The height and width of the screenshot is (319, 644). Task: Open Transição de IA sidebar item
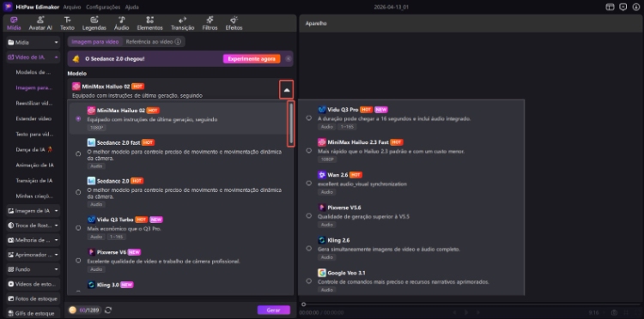(x=34, y=180)
